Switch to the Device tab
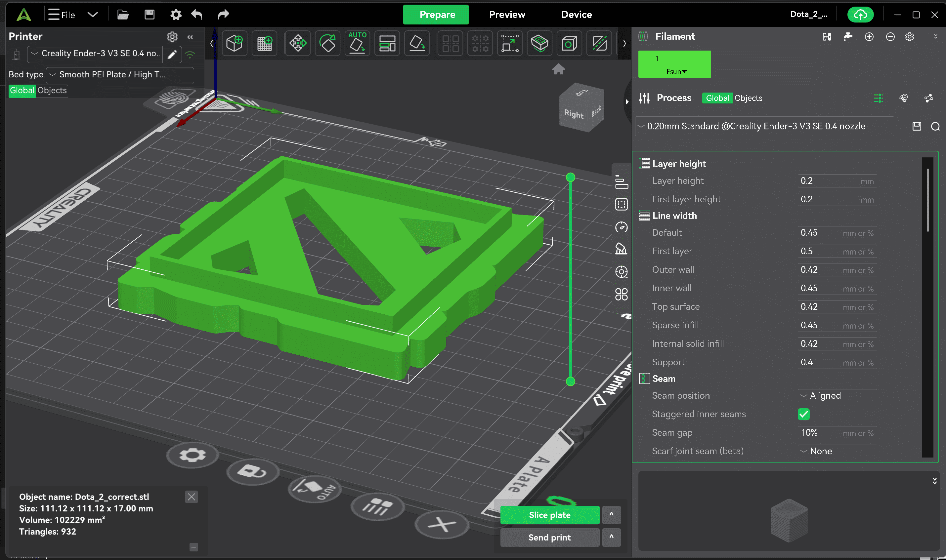Screen dimensions: 946x560 point(577,15)
